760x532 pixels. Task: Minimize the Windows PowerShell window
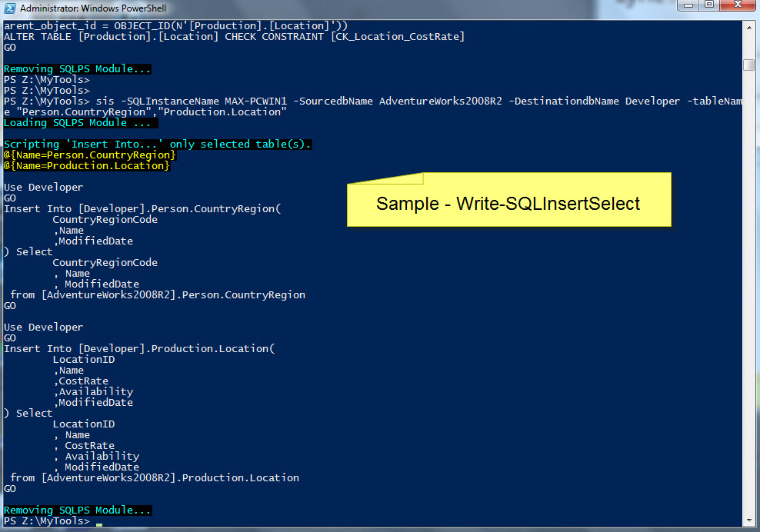pyautogui.click(x=688, y=5)
